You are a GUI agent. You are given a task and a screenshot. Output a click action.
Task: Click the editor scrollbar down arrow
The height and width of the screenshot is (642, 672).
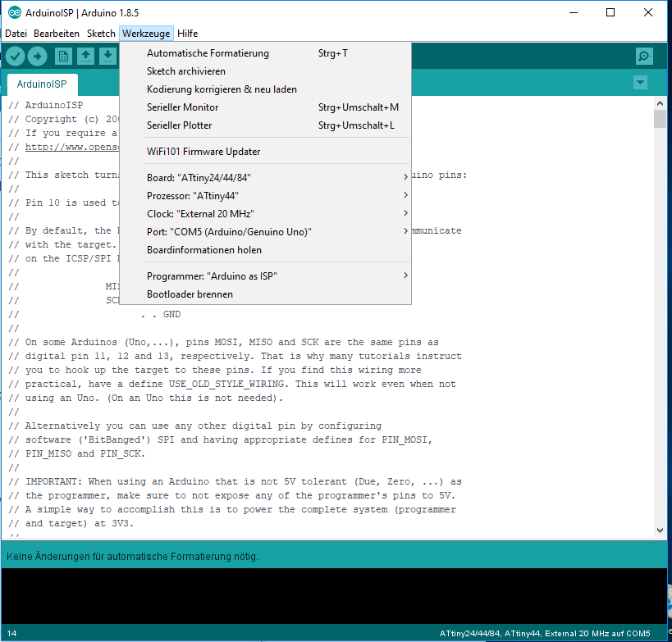click(x=660, y=530)
